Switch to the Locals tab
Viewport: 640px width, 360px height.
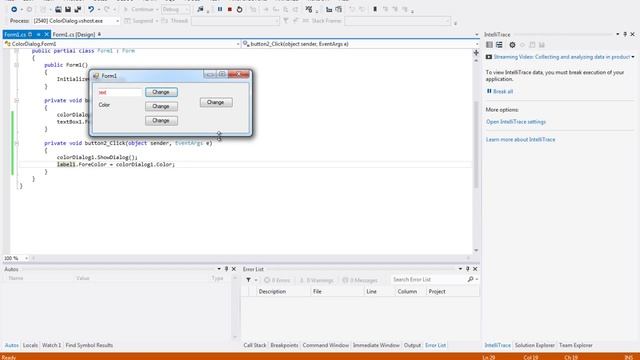coord(30,345)
